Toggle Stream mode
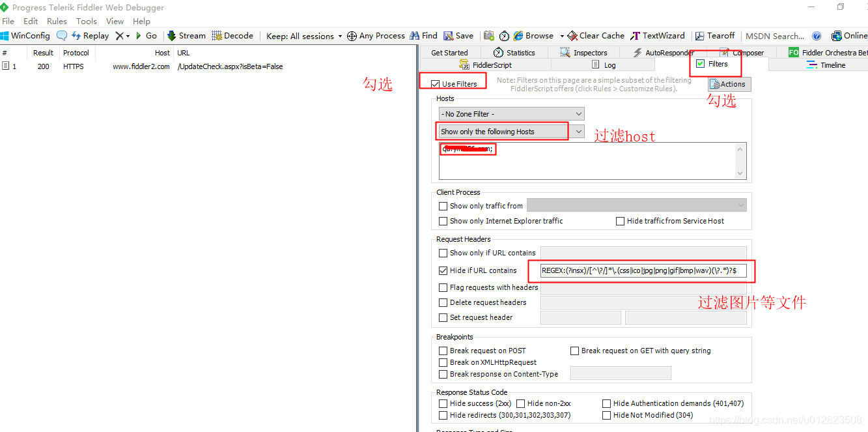The image size is (868, 432). 186,36
